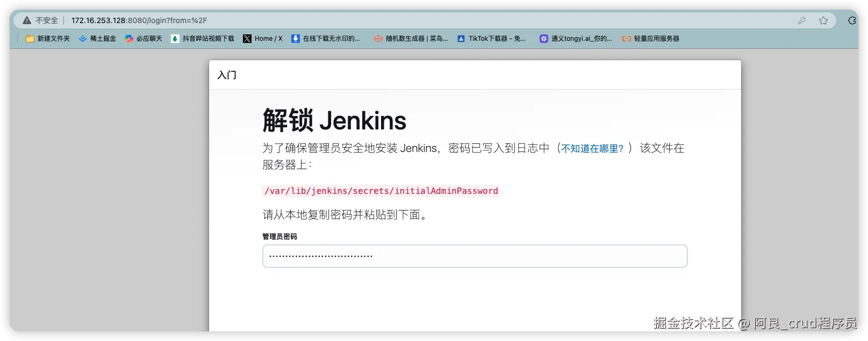Open the 稀土掘金 bookmark
This screenshot has width=868, height=341.
pos(97,39)
